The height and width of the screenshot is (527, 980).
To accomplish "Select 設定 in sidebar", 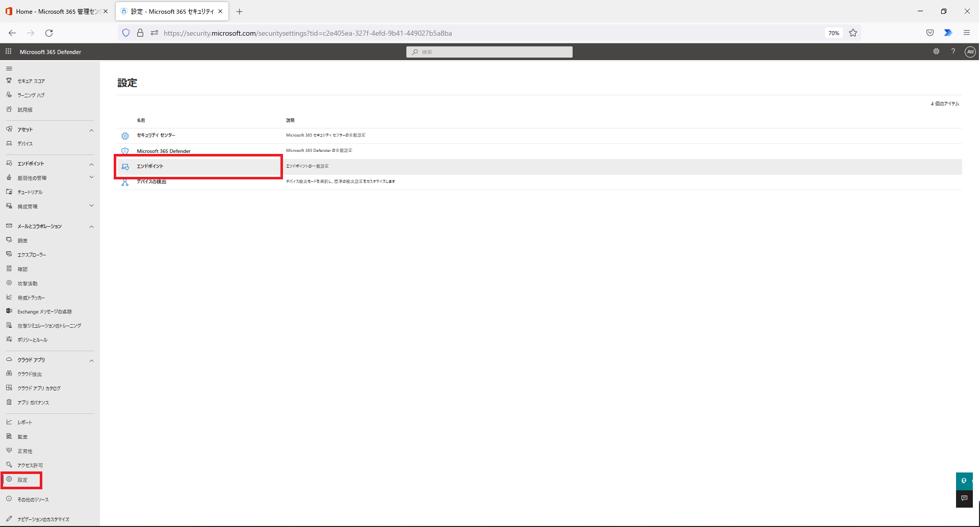I will (x=22, y=480).
